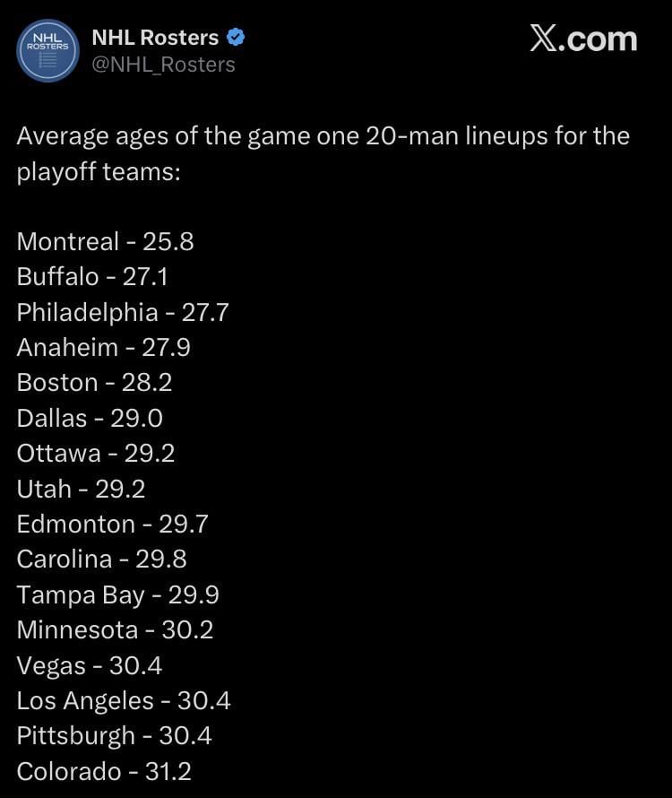Image resolution: width=672 pixels, height=798 pixels.
Task: Click the Tampa Bay - 29.9 line
Action: point(117,594)
